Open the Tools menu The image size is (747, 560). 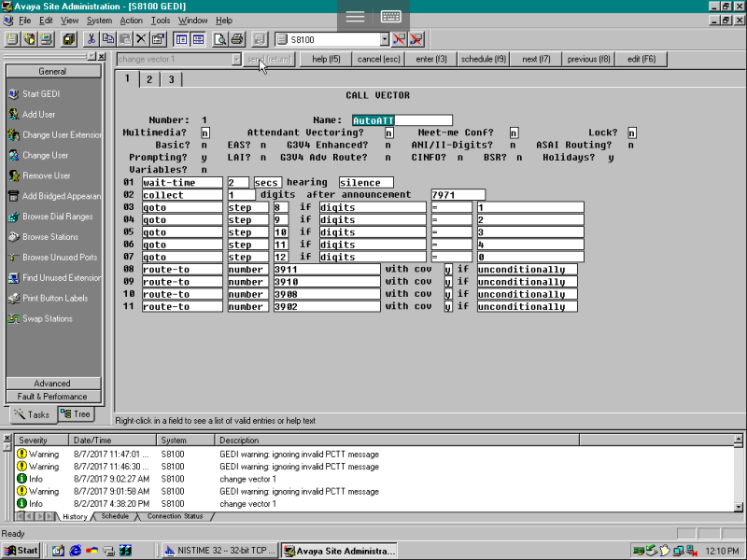pos(161,21)
